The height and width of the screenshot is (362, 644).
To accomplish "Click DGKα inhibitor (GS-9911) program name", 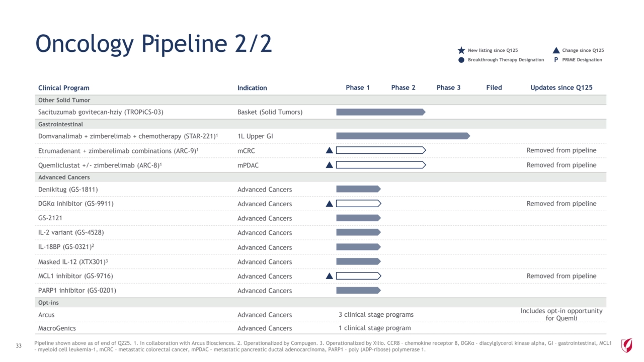I will pos(76,204).
